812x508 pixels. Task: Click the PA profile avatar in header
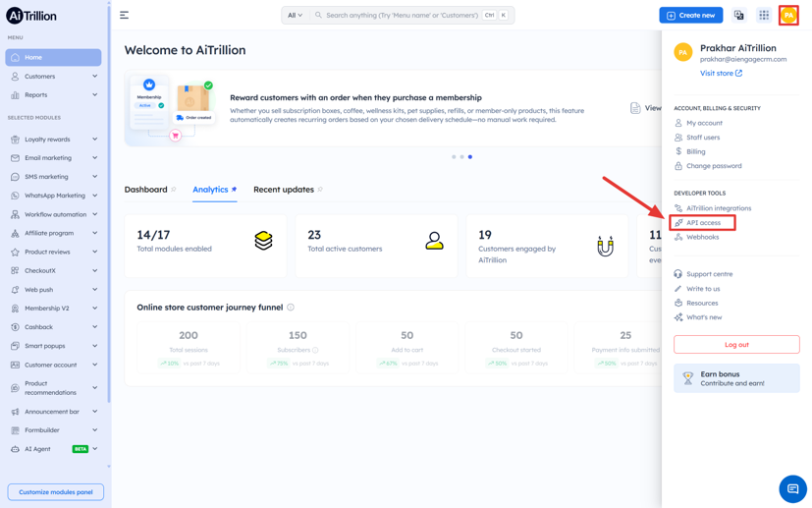(788, 15)
